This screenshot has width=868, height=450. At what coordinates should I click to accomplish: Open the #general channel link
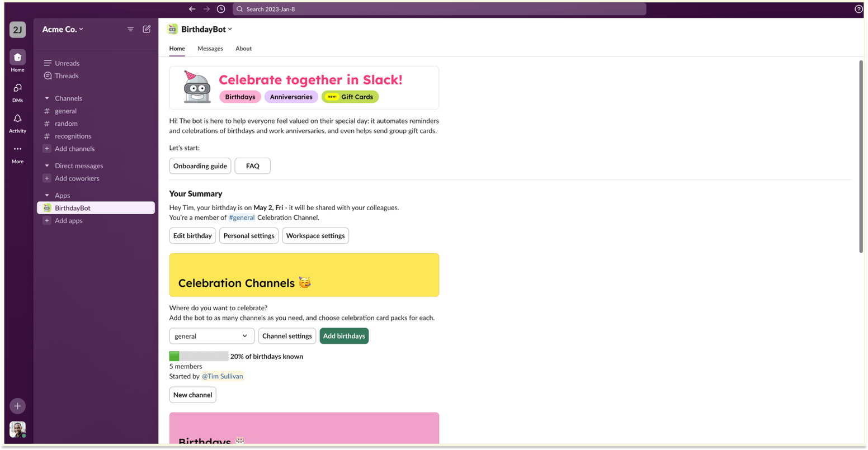pos(242,217)
